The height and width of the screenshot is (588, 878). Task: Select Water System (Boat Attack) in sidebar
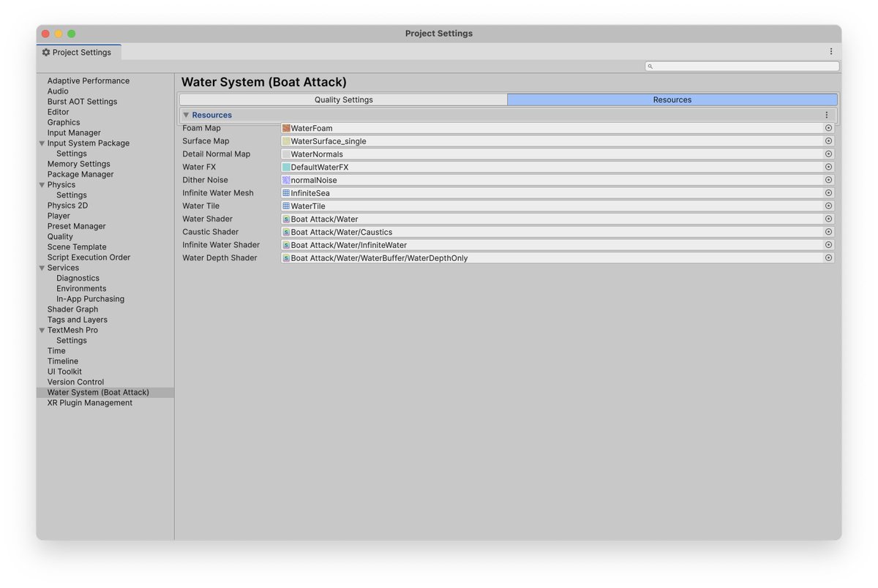coord(105,393)
